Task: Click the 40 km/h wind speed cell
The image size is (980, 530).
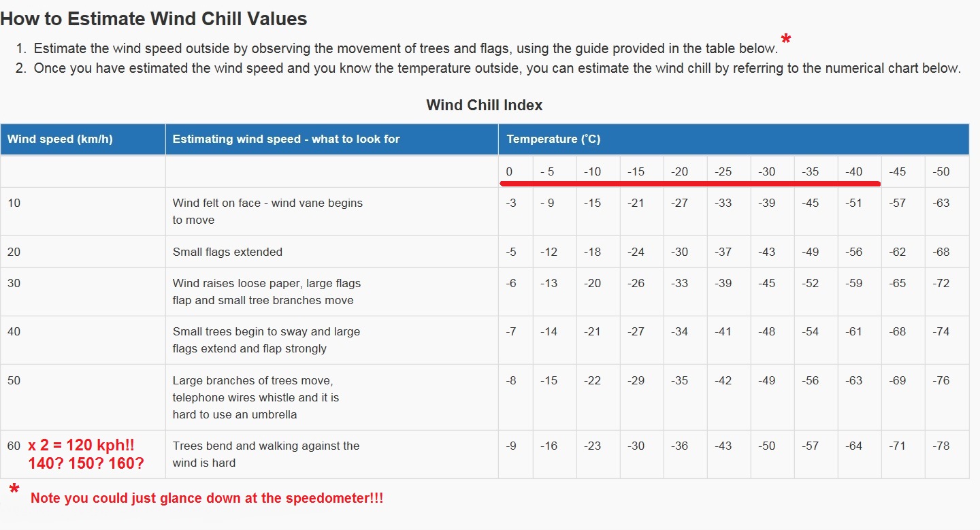Action: (x=14, y=331)
